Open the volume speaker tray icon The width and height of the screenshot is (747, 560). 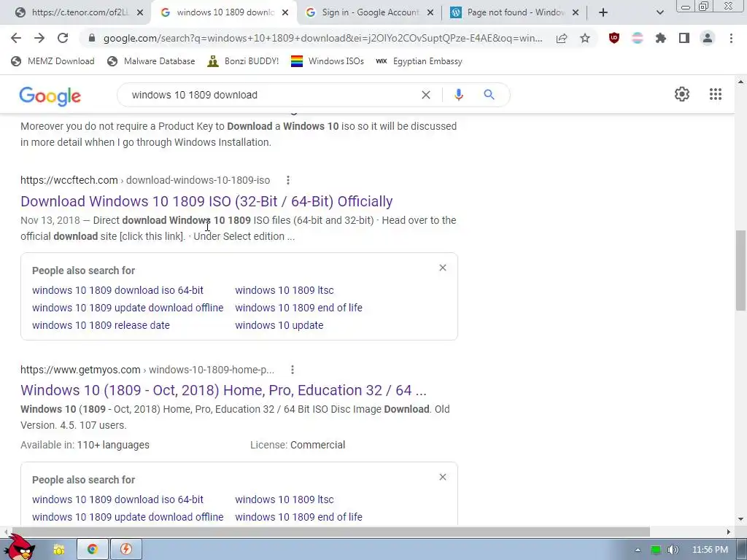point(673,550)
